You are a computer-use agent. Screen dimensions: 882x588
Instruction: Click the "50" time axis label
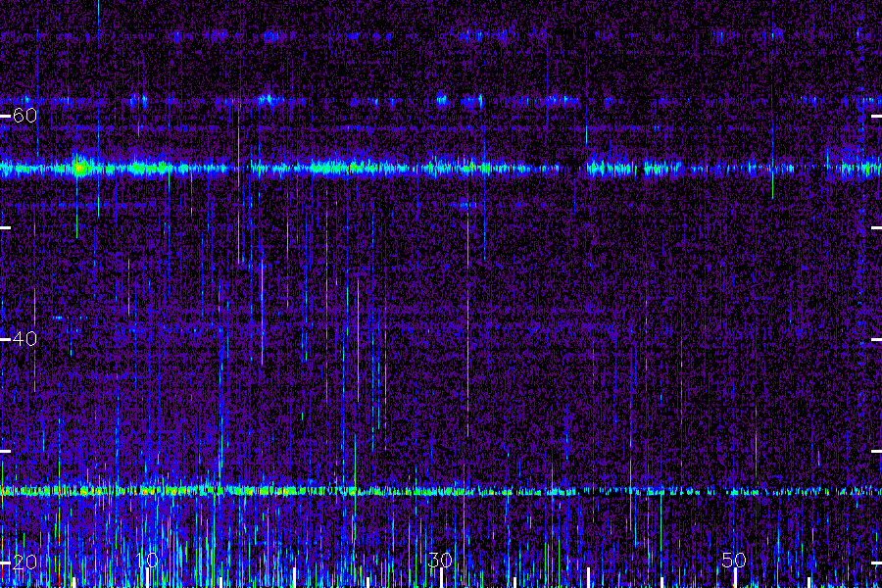734,560
